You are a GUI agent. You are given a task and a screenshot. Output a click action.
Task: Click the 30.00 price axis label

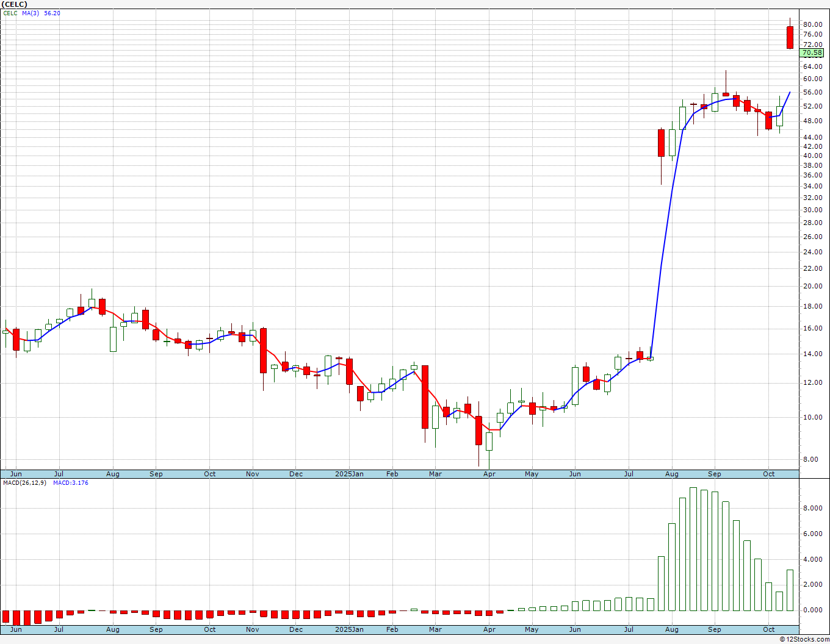(812, 210)
